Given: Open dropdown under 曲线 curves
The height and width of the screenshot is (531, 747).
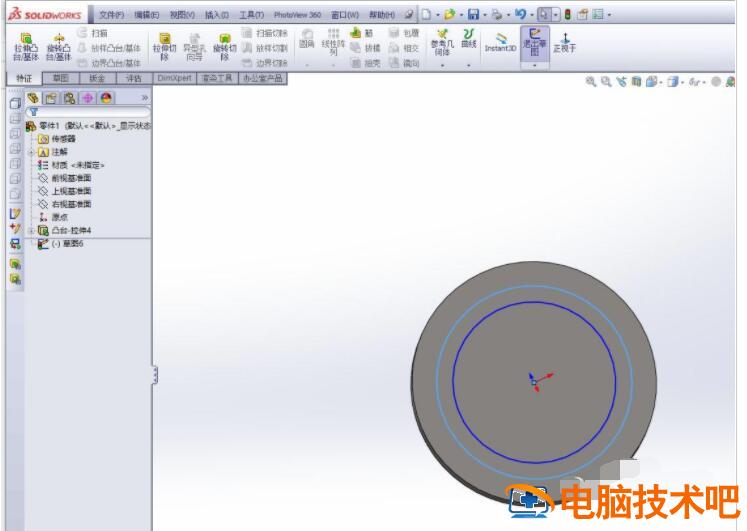Looking at the screenshot, I should pos(469,65).
